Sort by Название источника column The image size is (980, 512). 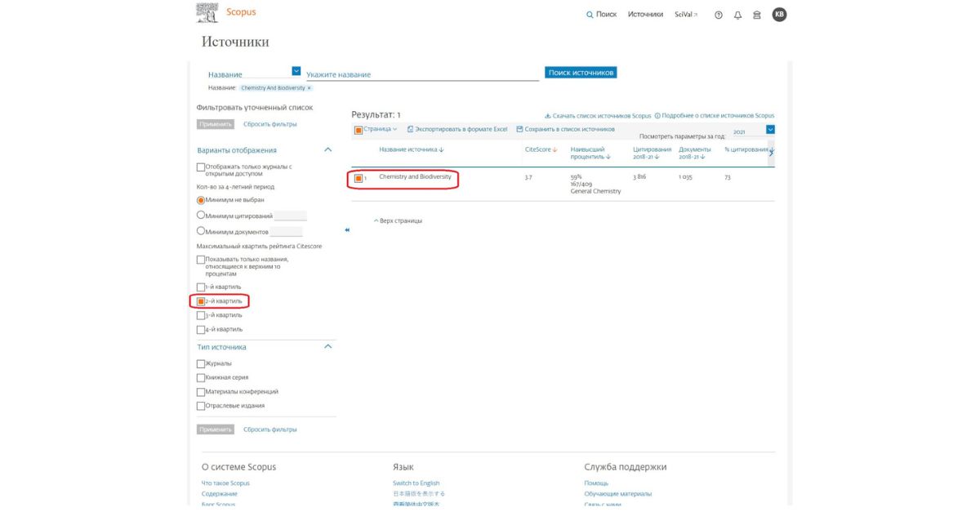pyautogui.click(x=412, y=149)
